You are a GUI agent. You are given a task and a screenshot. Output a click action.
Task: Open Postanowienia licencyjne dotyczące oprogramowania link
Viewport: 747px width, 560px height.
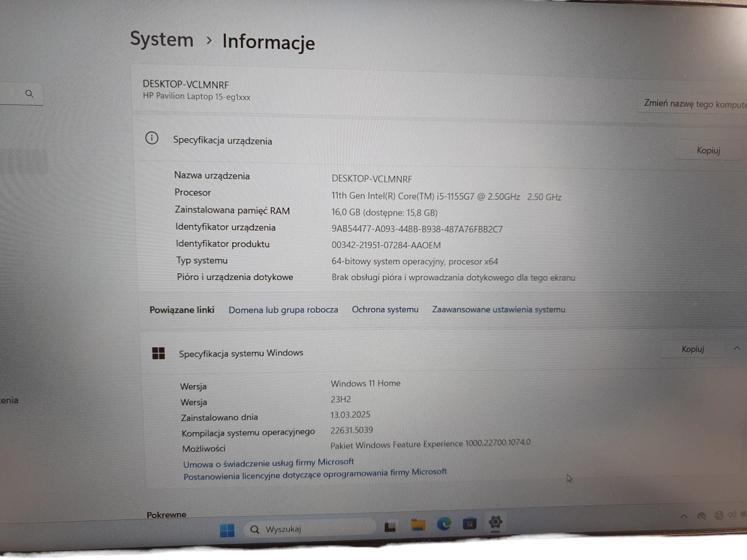[x=315, y=475]
